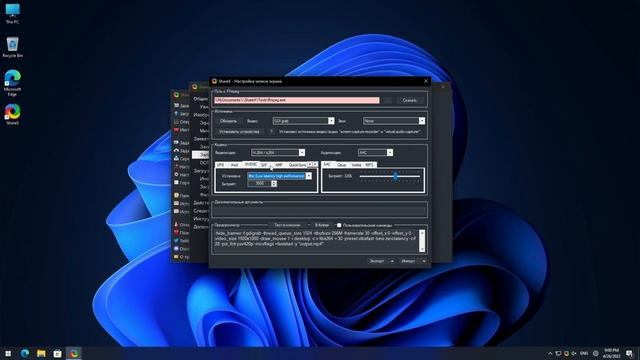Click the browse '...' button beside FFmpeg path
640x360 pixels.
(x=388, y=100)
